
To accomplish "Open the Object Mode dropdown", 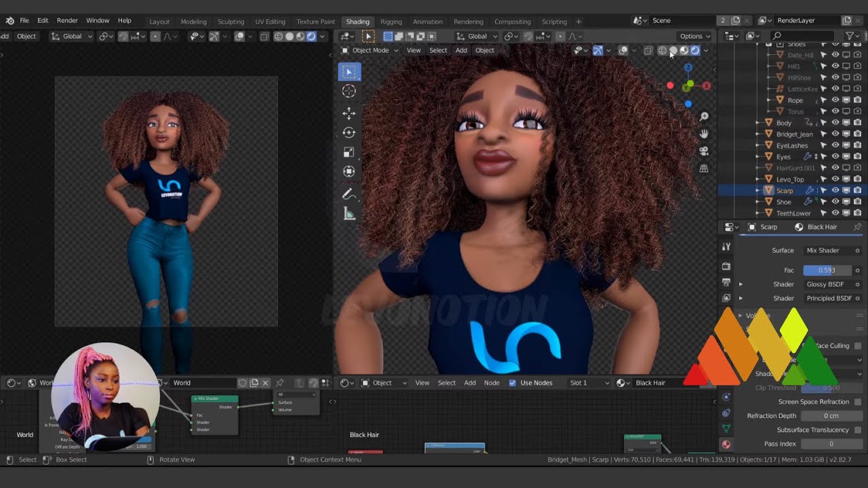I will point(370,50).
